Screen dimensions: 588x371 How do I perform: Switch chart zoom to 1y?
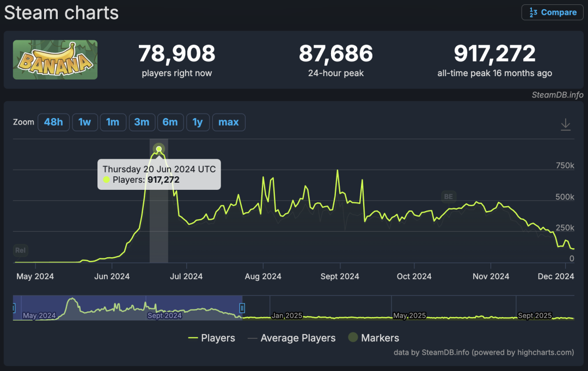click(x=198, y=122)
